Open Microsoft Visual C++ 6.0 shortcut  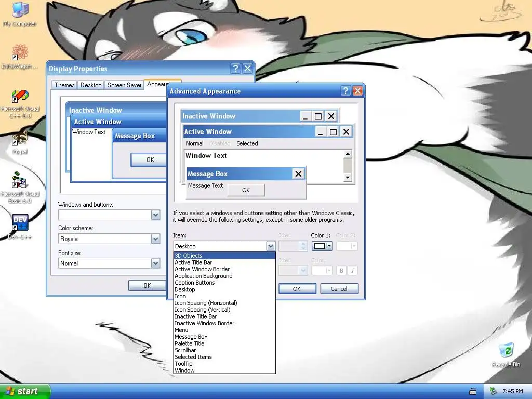pos(20,103)
